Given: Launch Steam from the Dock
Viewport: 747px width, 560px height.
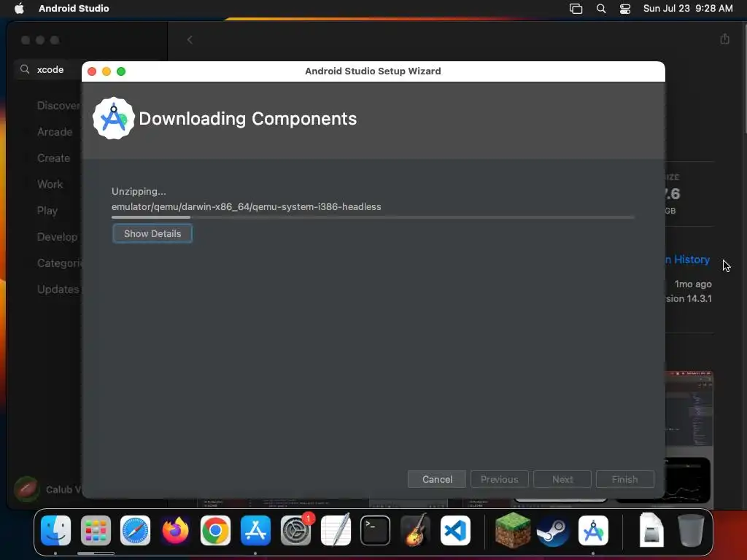Looking at the screenshot, I should tap(553, 531).
